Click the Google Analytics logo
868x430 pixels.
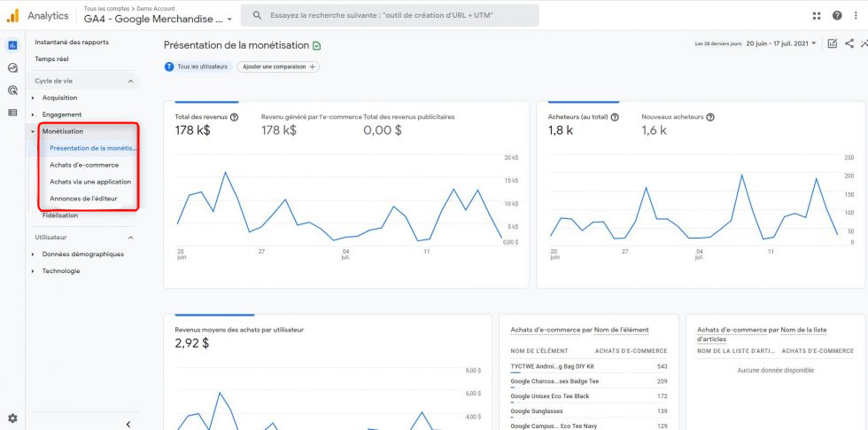click(x=12, y=16)
